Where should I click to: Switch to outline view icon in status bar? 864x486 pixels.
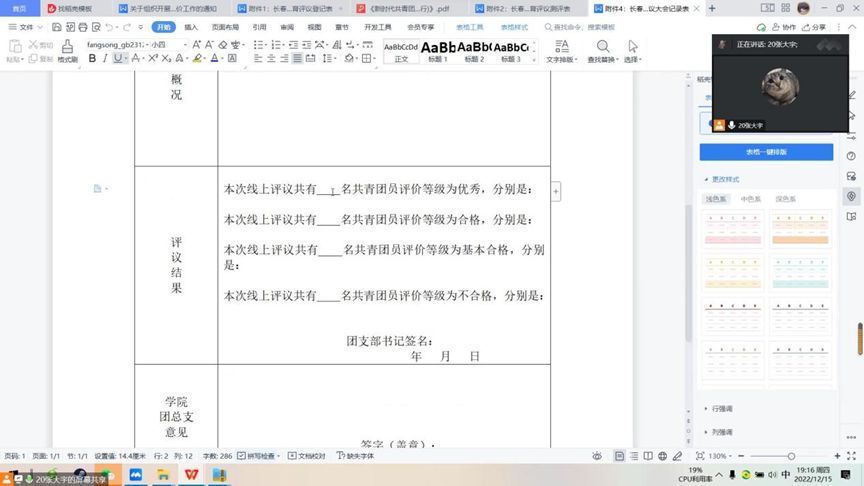(x=634, y=456)
